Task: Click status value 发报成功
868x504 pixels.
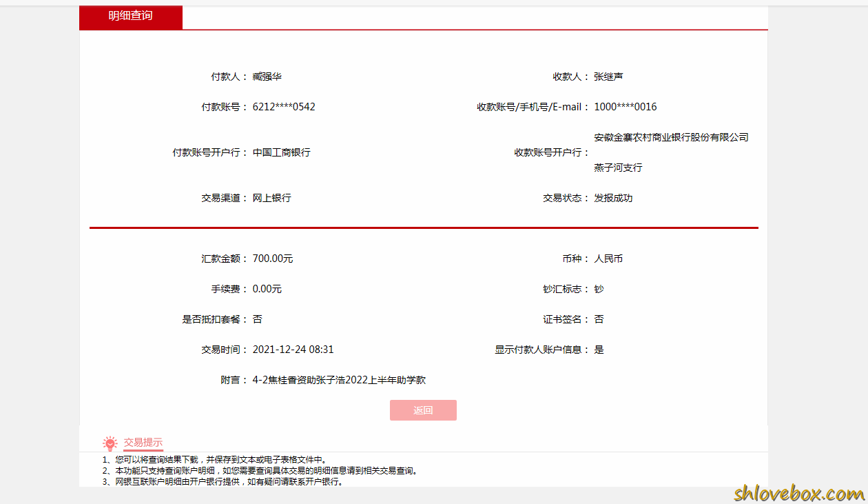Action: point(614,198)
